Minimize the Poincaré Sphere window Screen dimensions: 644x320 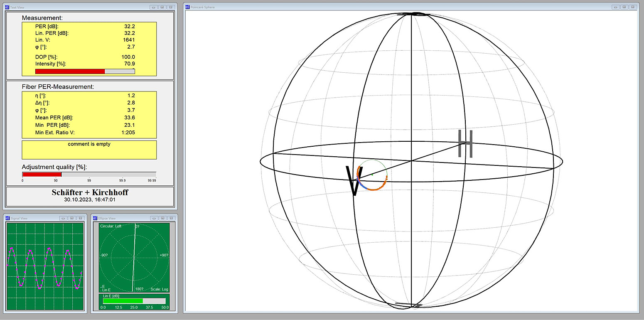pyautogui.click(x=615, y=7)
